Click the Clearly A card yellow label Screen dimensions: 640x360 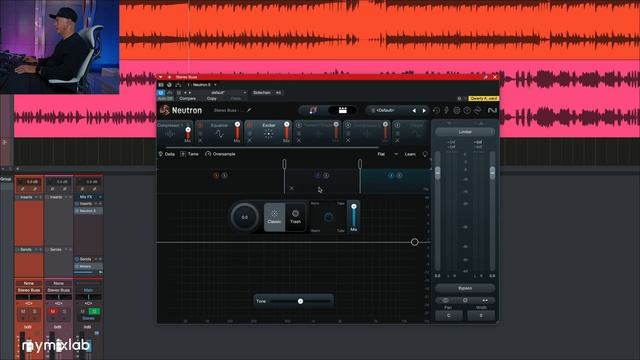tap(483, 98)
